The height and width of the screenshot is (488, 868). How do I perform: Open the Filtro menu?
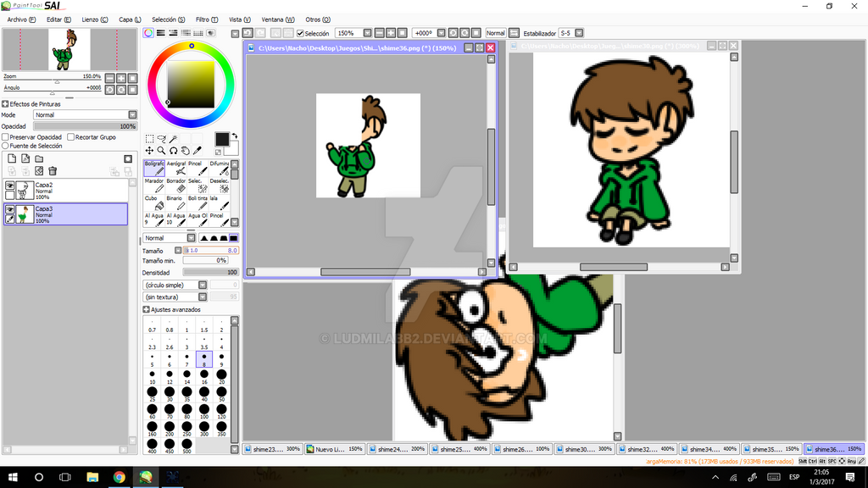tap(207, 19)
